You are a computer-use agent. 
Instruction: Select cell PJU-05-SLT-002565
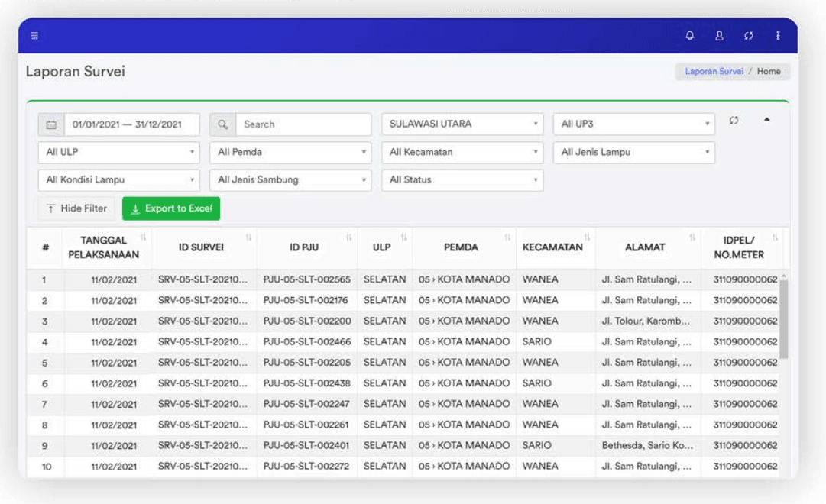[306, 279]
